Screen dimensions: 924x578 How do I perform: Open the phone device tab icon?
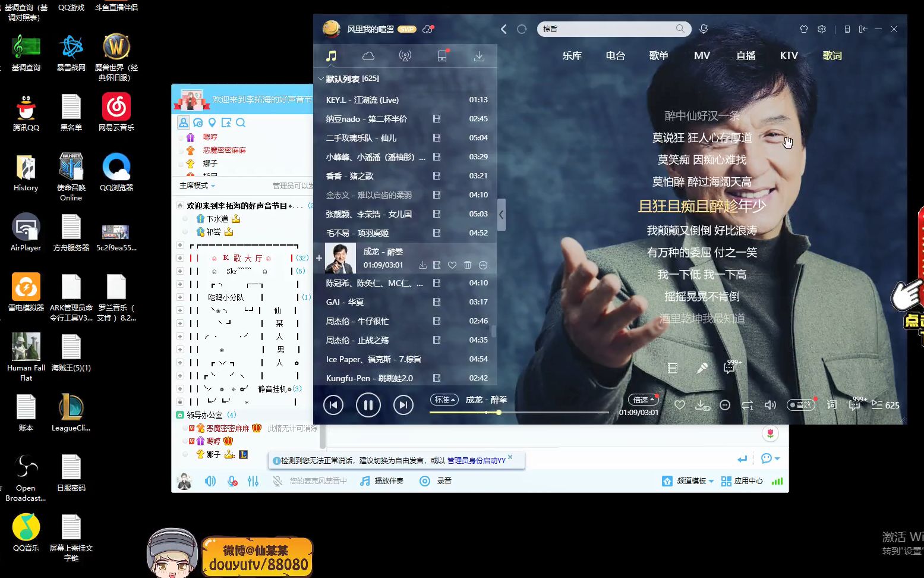pyautogui.click(x=442, y=56)
